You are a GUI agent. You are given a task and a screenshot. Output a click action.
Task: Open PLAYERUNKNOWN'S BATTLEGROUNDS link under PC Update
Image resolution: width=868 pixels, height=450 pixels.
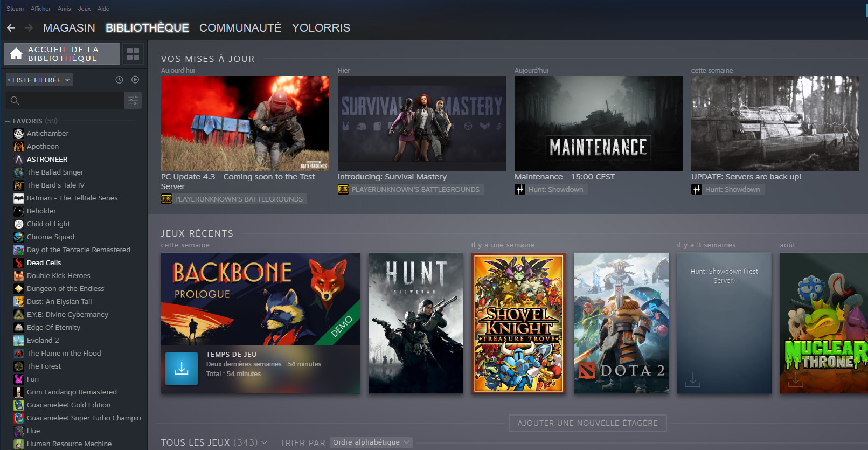click(x=239, y=199)
